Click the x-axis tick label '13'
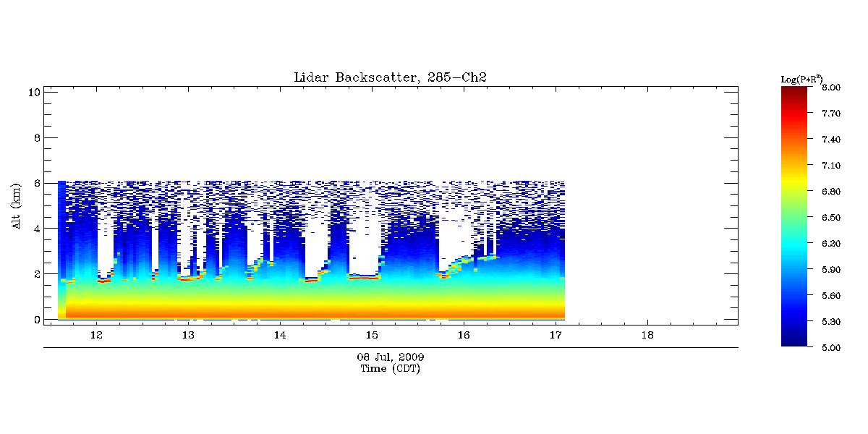868x434 pixels. coord(188,335)
